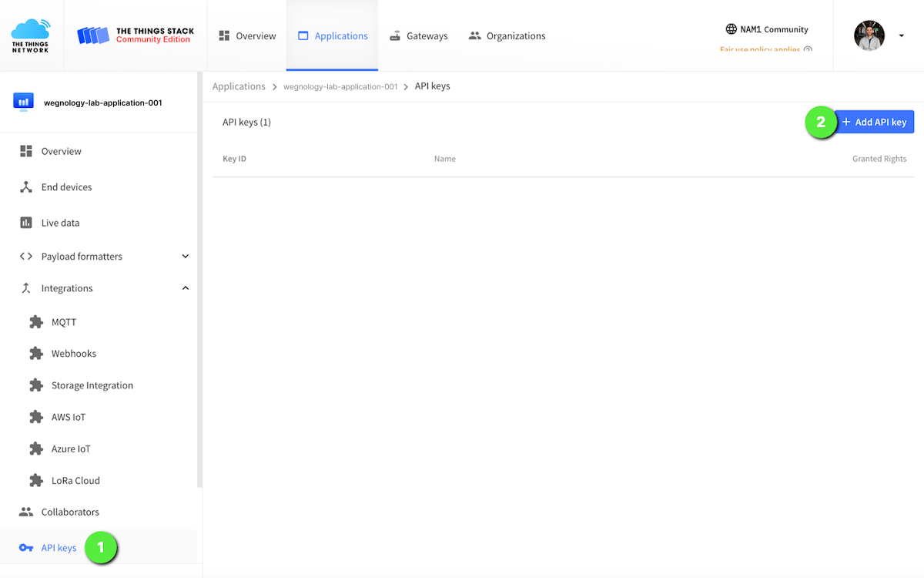Click the Granted Rights column header
The height and width of the screenshot is (578, 924).
879,159
